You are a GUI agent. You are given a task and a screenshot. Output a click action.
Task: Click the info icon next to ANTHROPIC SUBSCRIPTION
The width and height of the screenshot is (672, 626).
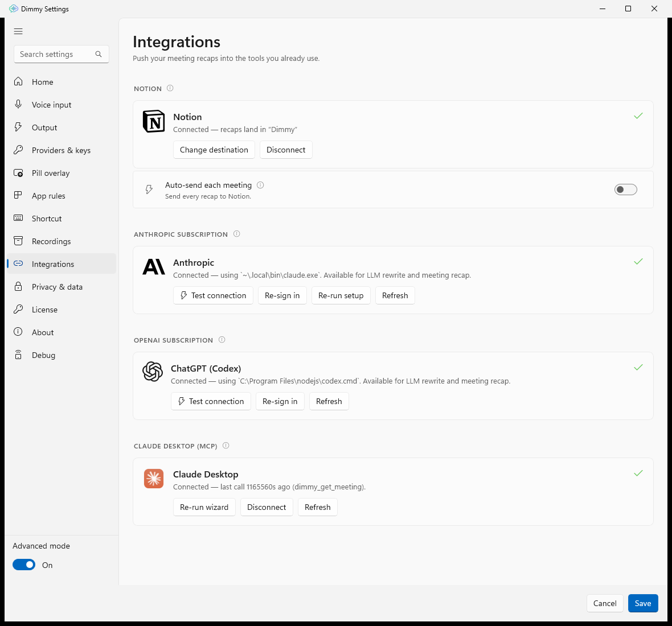pyautogui.click(x=236, y=234)
